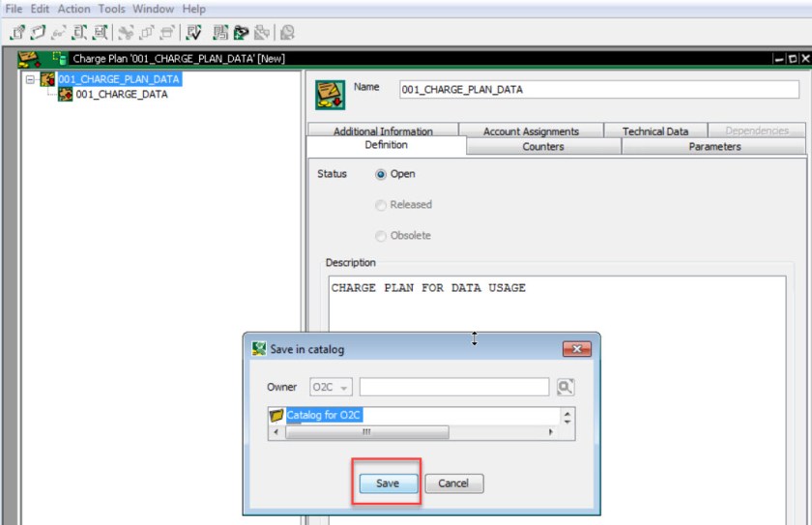Screen dimensions: 812x525
Task: Select the 001_CHARGE_DATA tree item
Action: [x=122, y=94]
